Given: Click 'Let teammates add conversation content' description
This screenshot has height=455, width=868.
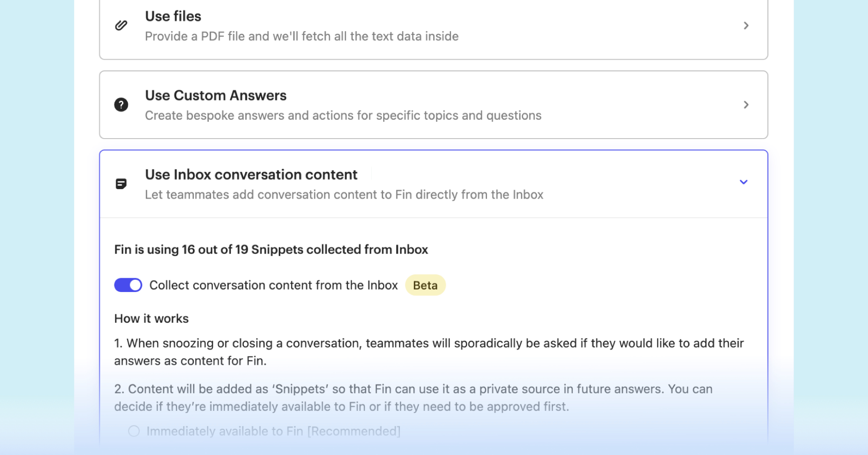Looking at the screenshot, I should 344,195.
